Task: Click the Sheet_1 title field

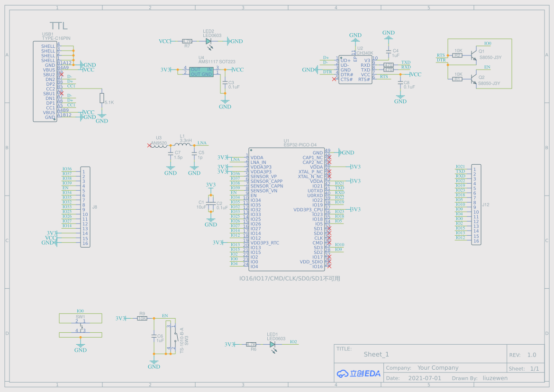Action: 376,354
